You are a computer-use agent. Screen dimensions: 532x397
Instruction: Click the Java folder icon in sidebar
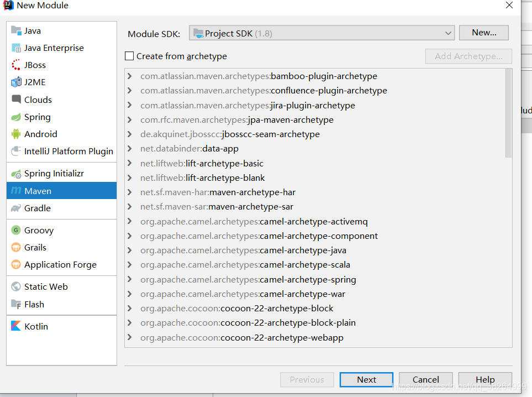click(x=16, y=30)
